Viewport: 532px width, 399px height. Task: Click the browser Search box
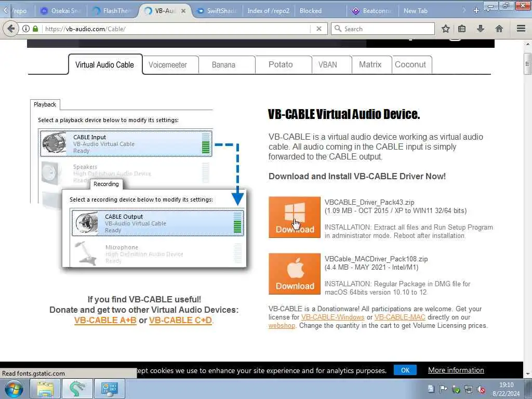[383, 29]
